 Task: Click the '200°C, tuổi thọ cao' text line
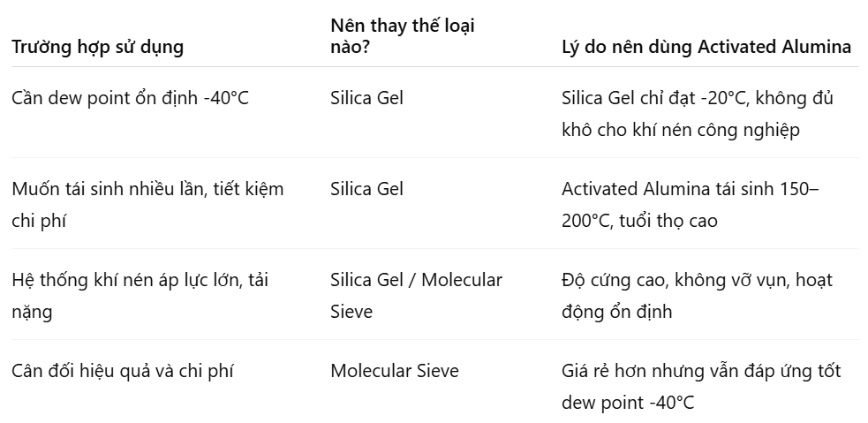(x=639, y=221)
